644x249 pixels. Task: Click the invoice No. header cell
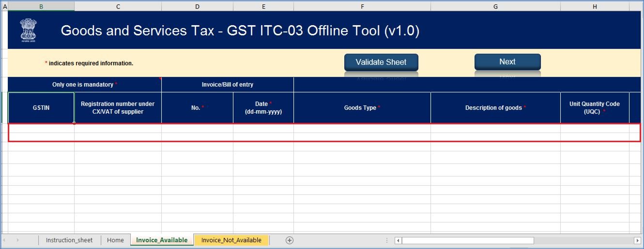[197, 108]
